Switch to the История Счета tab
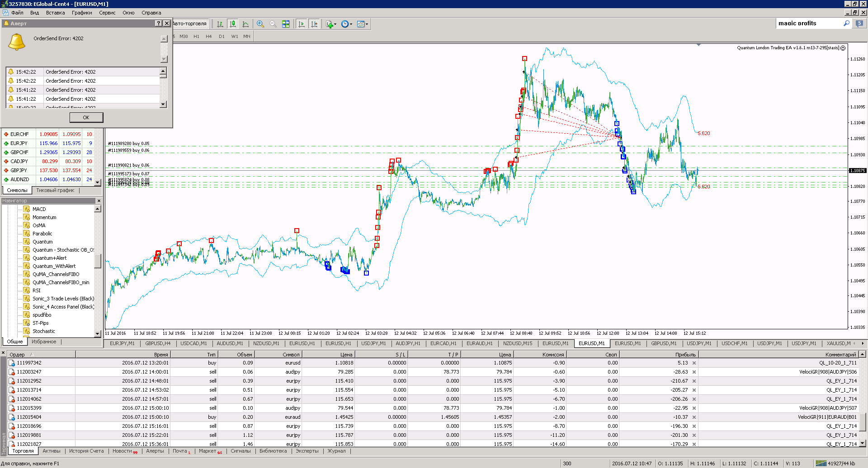 [x=86, y=451]
